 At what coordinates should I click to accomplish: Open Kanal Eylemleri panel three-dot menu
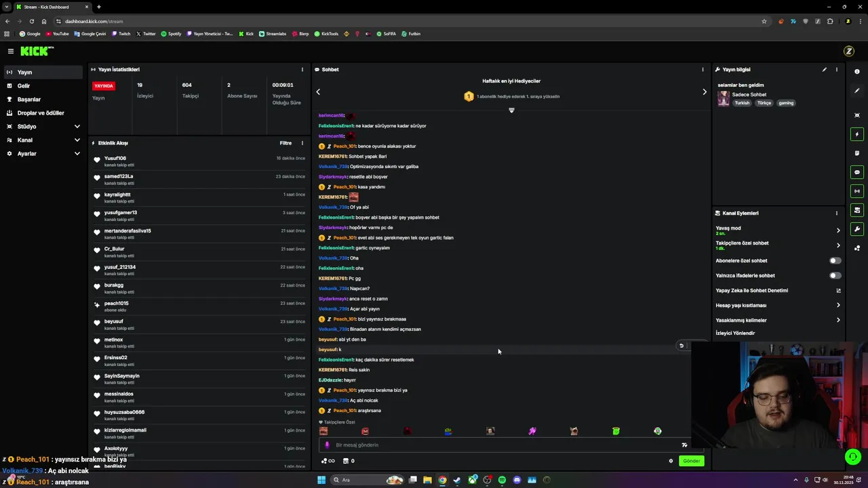(x=837, y=213)
